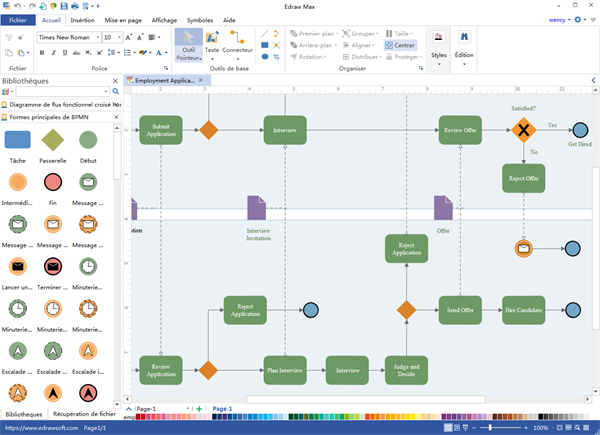The image size is (600, 435).
Task: Open the font size 10 dropdown
Action: tap(119, 37)
